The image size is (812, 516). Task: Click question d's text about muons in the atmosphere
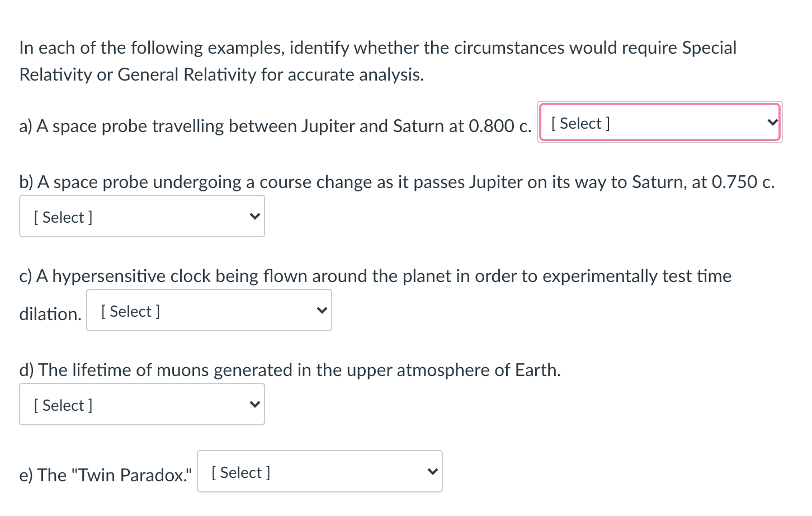pyautogui.click(x=290, y=369)
